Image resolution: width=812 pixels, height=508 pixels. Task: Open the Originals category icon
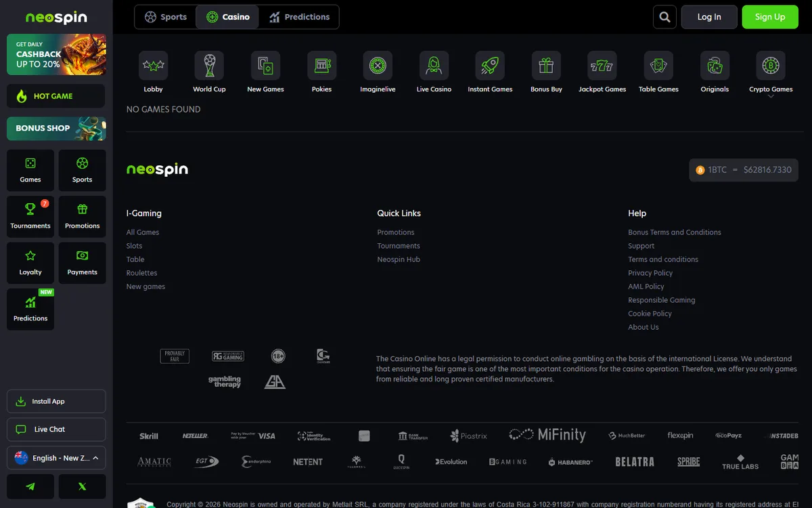pos(715,66)
